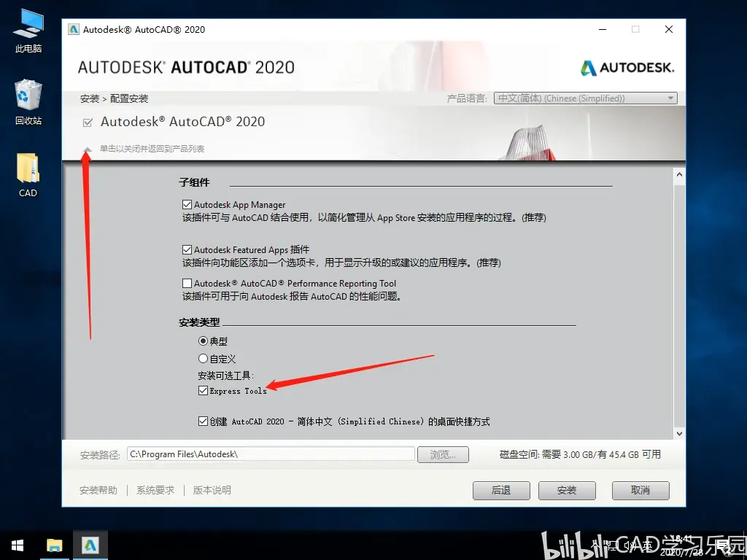The image size is (747, 560).
Task: Open the Windows Start menu
Action: [x=18, y=545]
